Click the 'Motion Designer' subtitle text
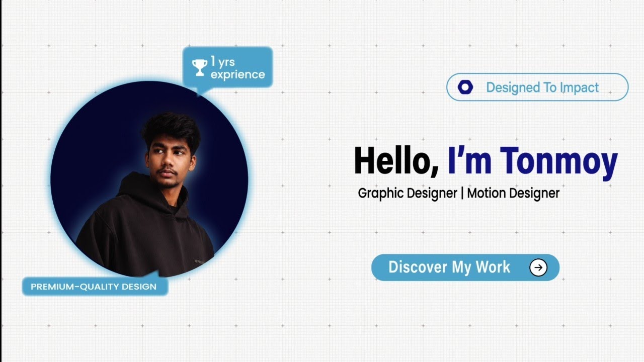644x362 pixels. (513, 193)
